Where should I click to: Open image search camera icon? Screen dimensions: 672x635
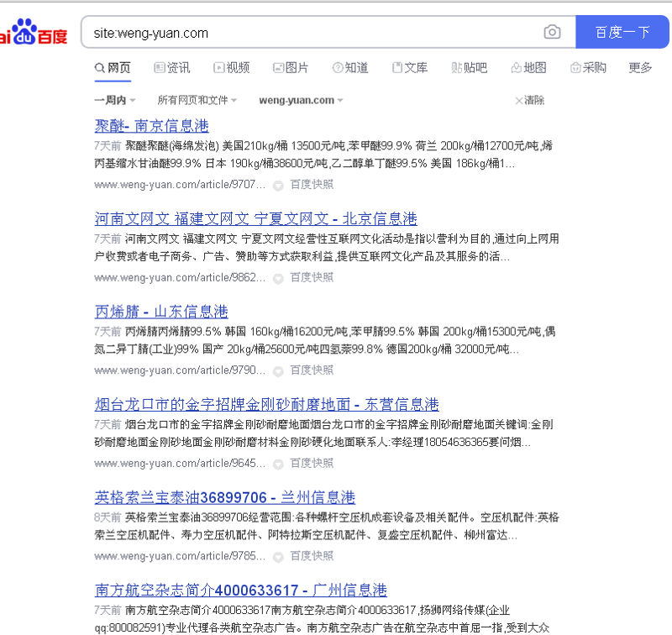point(552,32)
